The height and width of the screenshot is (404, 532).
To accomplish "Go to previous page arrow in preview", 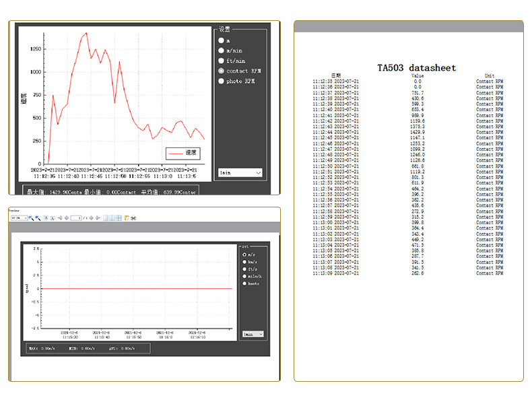I will (67, 218).
